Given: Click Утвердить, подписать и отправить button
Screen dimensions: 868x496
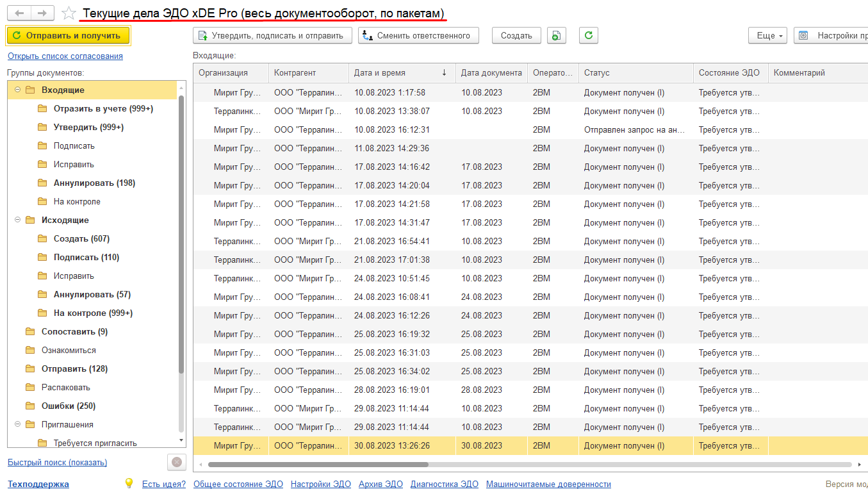Looking at the screenshot, I should click(x=273, y=36).
